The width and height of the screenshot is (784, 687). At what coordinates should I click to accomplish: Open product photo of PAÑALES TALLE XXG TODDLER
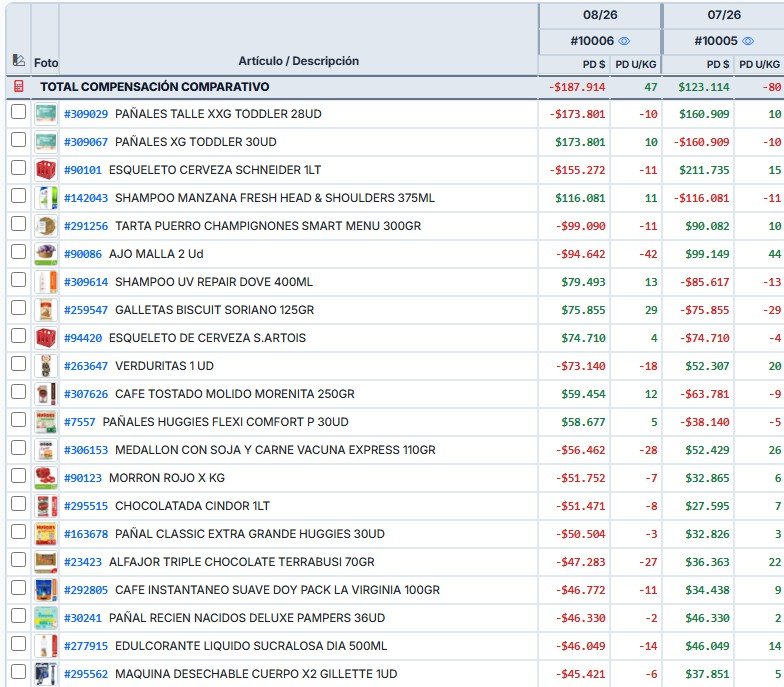pos(46,114)
